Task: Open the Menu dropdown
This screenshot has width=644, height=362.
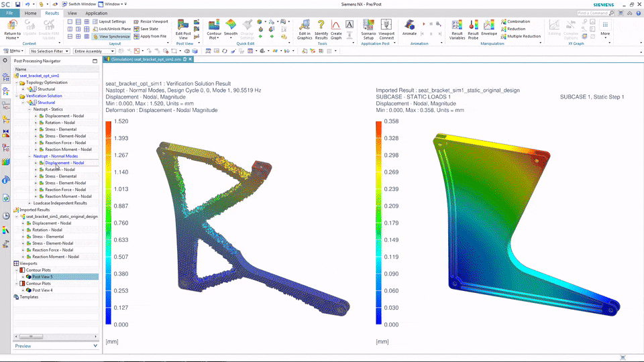Action: 13,51
